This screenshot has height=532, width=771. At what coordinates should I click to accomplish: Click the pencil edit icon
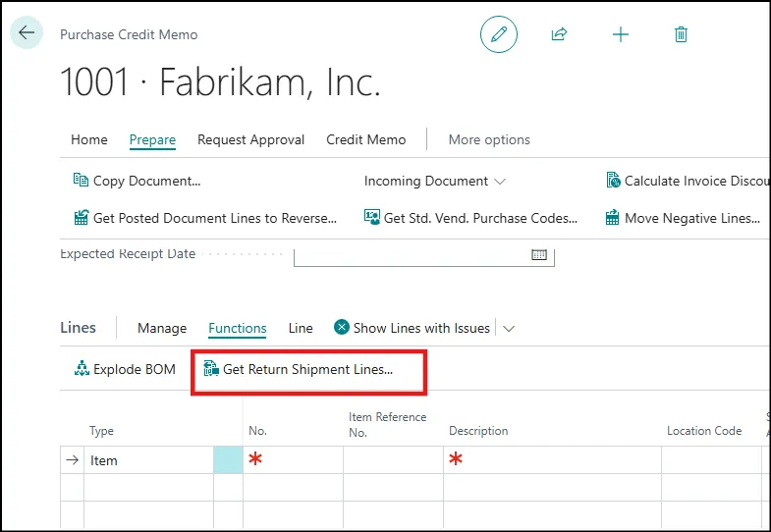pos(499,34)
